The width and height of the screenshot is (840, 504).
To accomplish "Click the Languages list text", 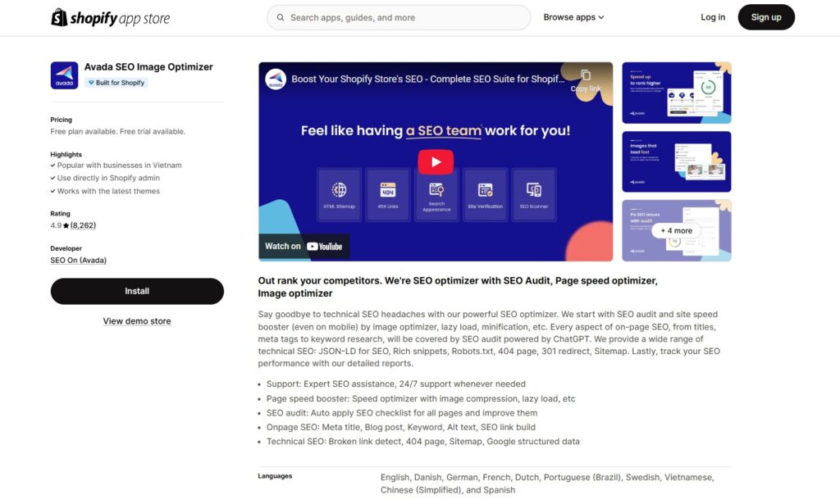I will [x=547, y=484].
